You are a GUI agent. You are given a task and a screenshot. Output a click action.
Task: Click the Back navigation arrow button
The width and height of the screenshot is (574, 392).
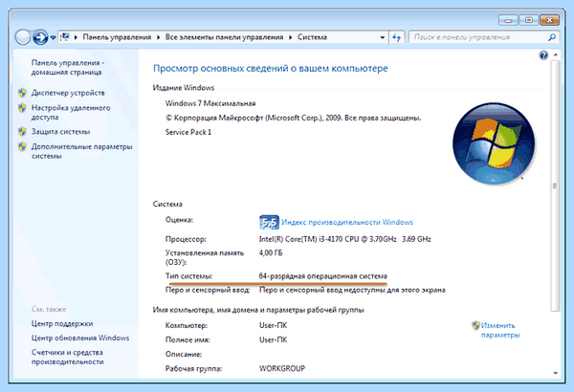(x=23, y=37)
